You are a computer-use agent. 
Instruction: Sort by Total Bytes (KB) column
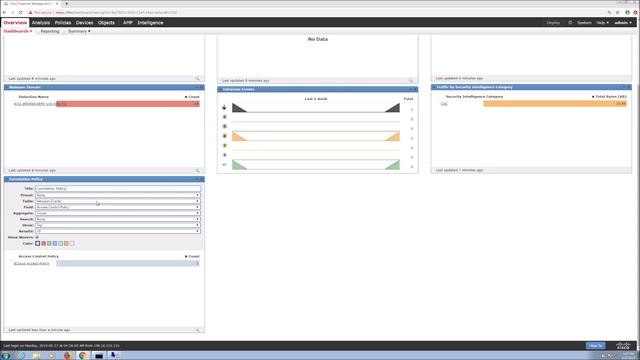coord(609,97)
